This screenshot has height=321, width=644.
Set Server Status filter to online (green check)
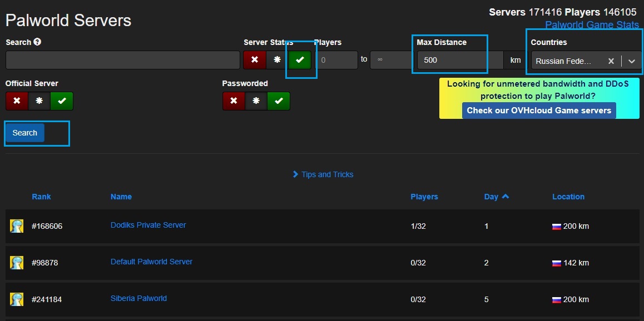(300, 60)
